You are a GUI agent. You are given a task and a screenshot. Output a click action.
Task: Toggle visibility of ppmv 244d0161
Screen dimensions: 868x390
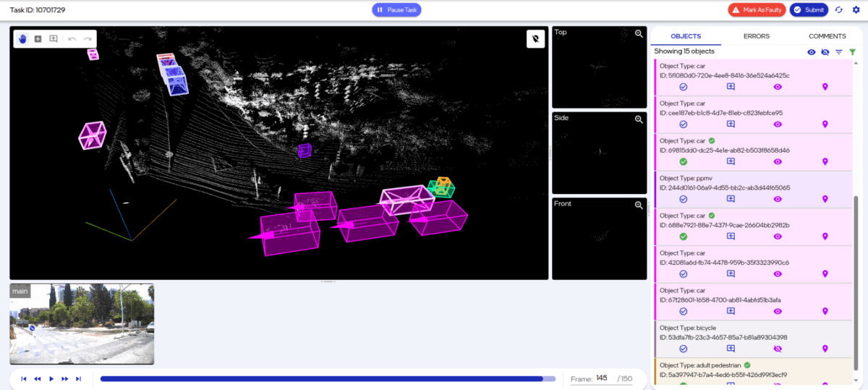point(778,199)
